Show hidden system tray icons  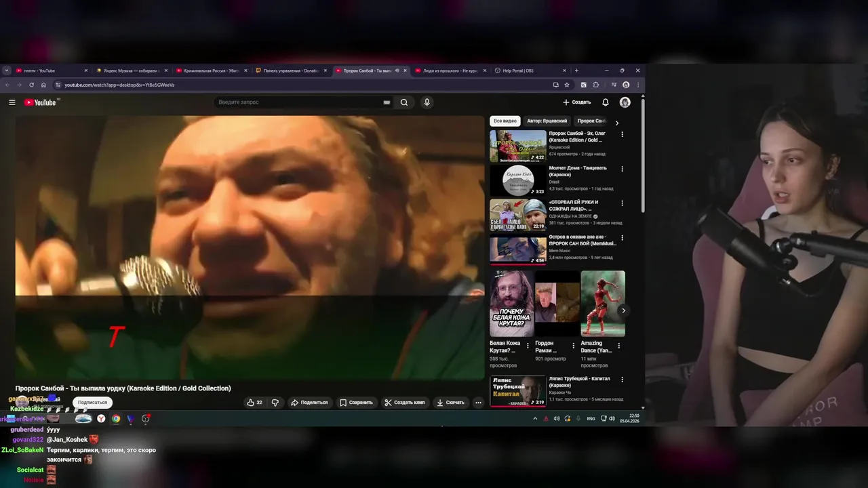[x=535, y=419]
